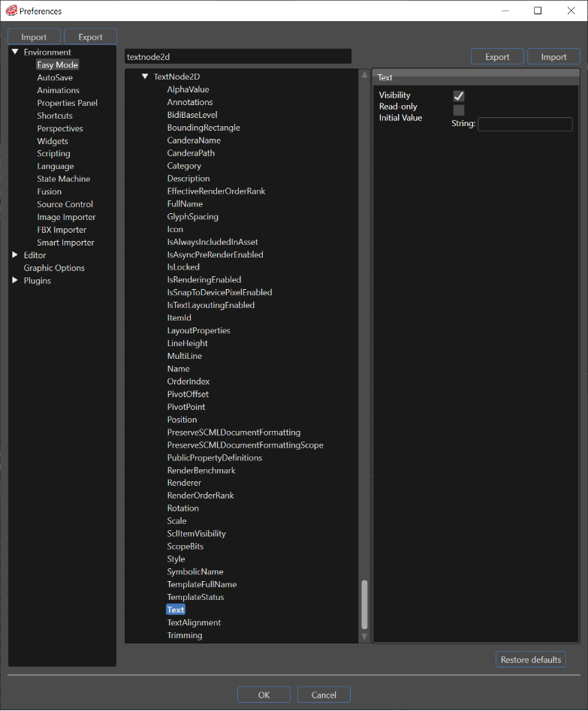588x711 pixels.
Task: Click the Import button above the sidebar
Action: (34, 37)
